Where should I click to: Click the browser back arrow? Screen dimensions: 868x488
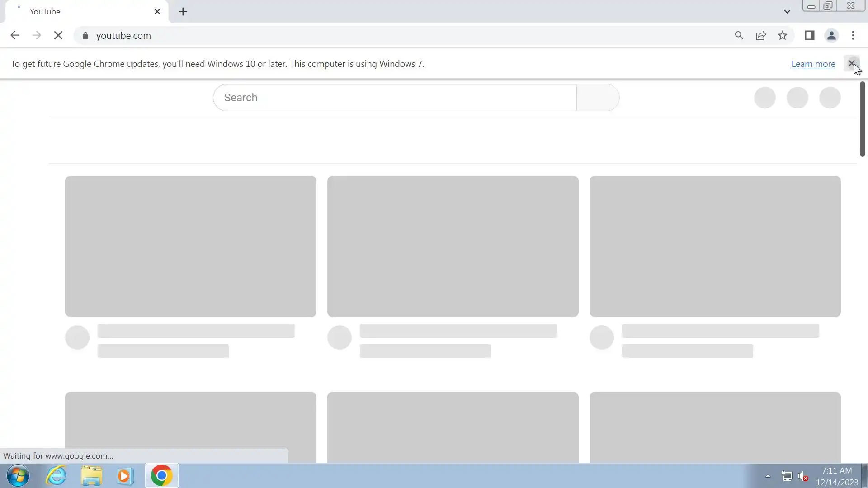[15, 36]
